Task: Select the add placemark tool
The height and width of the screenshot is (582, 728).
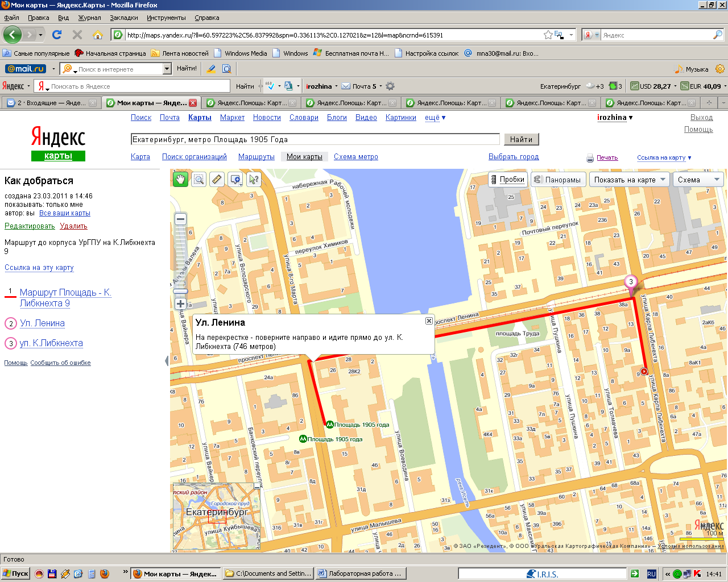Action: click(235, 180)
